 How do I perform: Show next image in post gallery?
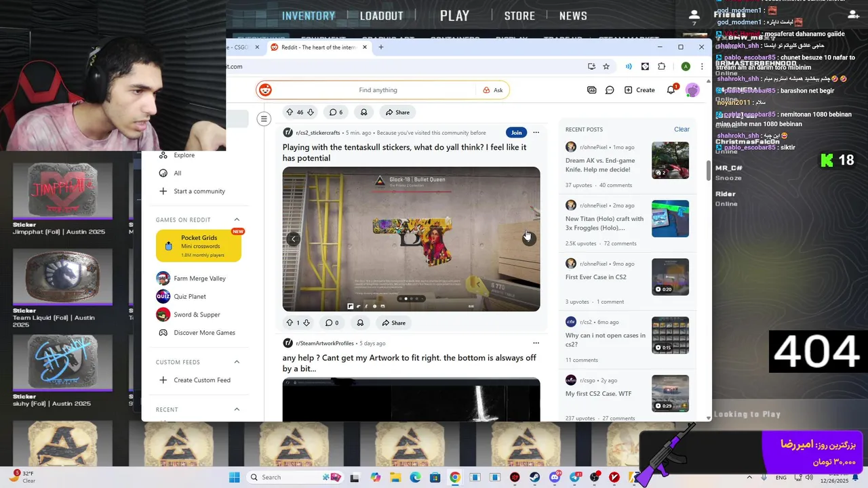[x=529, y=239]
